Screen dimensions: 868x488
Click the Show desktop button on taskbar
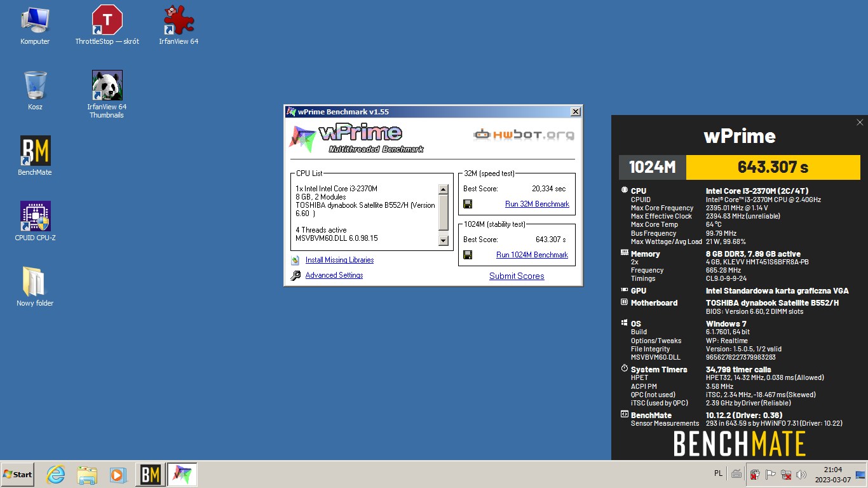pos(860,474)
